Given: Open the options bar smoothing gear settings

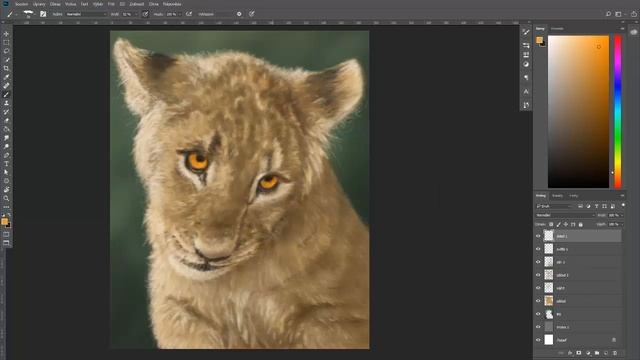Looking at the screenshot, I should click(239, 14).
